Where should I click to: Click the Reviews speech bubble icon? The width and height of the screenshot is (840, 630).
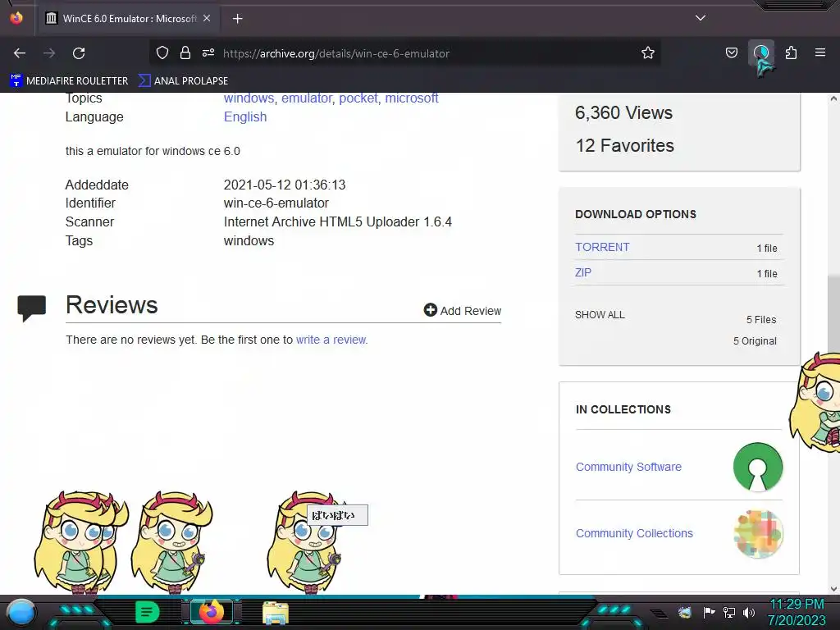(x=32, y=308)
